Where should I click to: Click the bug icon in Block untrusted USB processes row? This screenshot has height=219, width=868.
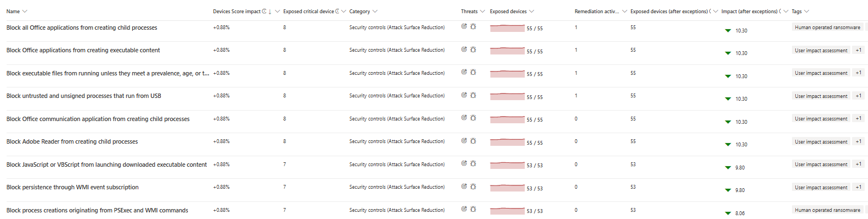click(x=473, y=95)
